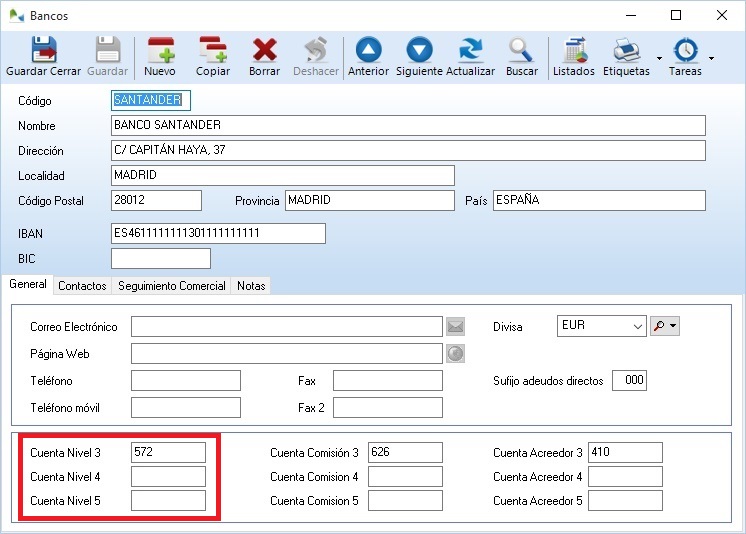Image resolution: width=746 pixels, height=534 pixels.
Task: Switch to the Contactos tab
Action: pos(82,286)
